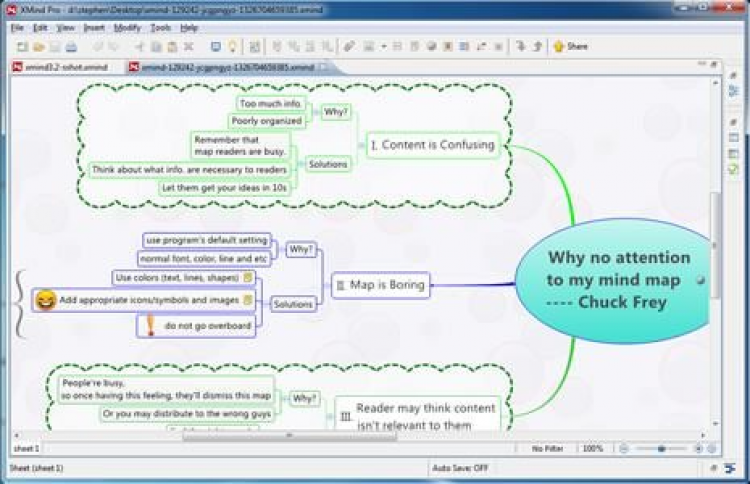The image size is (750, 484).
Task: Maximize the editor area via tab bar icon
Action: coord(714,64)
